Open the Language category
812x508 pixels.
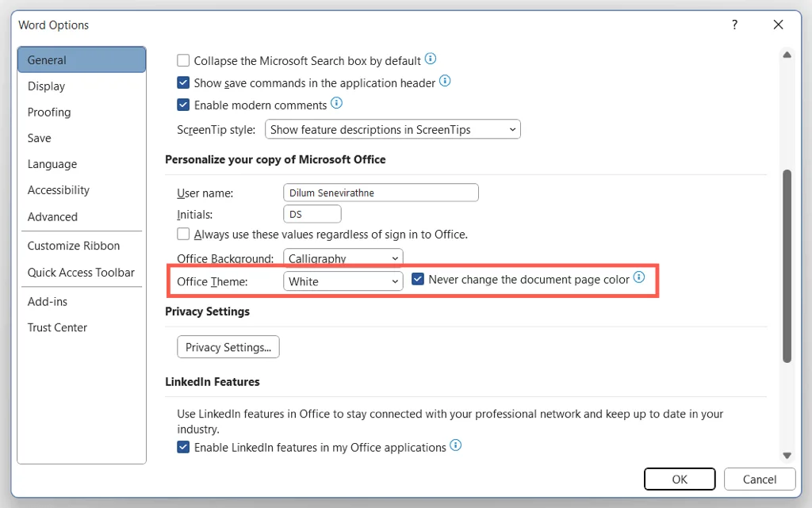(x=82, y=164)
